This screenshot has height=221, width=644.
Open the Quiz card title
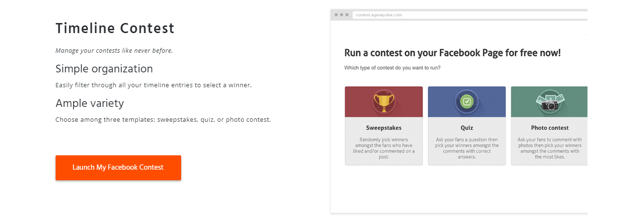[467, 128]
